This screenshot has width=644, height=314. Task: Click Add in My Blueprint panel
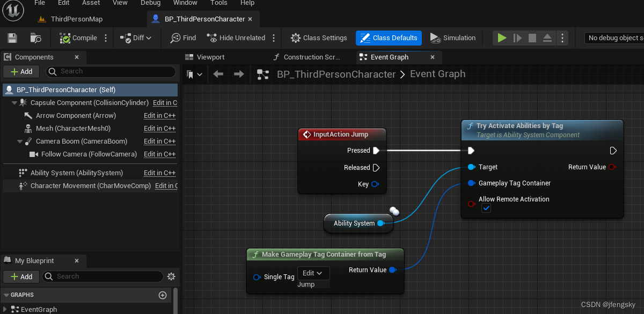(x=21, y=276)
